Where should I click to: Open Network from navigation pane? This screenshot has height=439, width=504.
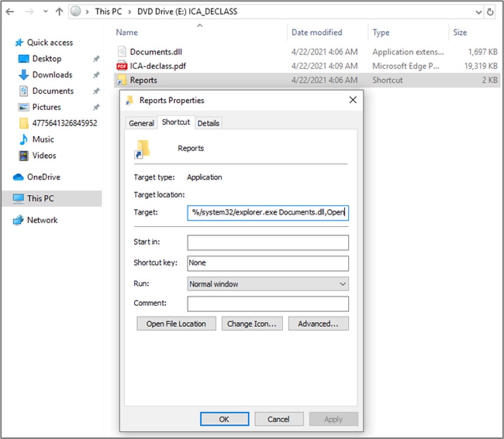(42, 220)
